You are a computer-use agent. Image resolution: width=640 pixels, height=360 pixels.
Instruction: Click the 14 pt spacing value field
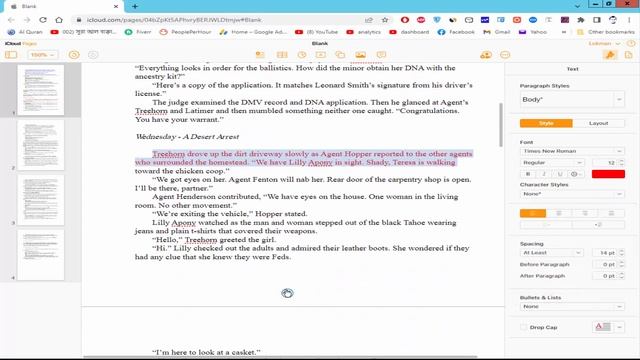605,253
